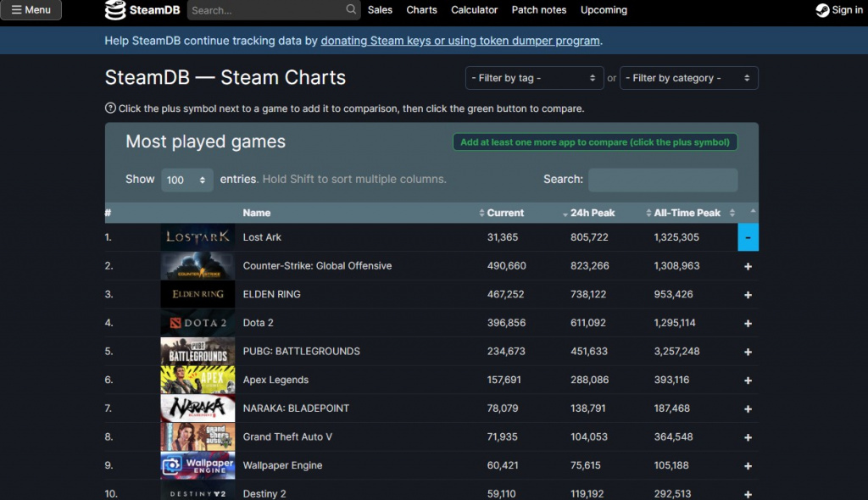The height and width of the screenshot is (500, 868).
Task: Click the SteamDB — Steam Charts heading
Action: click(225, 77)
